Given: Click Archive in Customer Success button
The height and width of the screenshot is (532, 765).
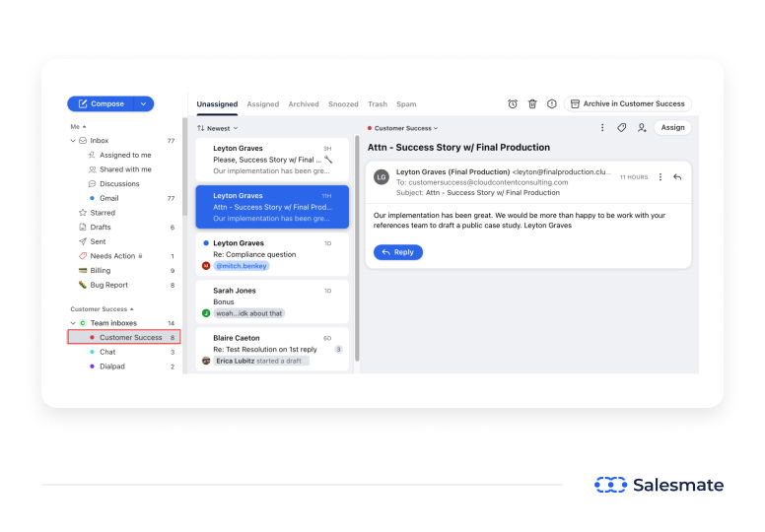Looking at the screenshot, I should click(x=628, y=103).
